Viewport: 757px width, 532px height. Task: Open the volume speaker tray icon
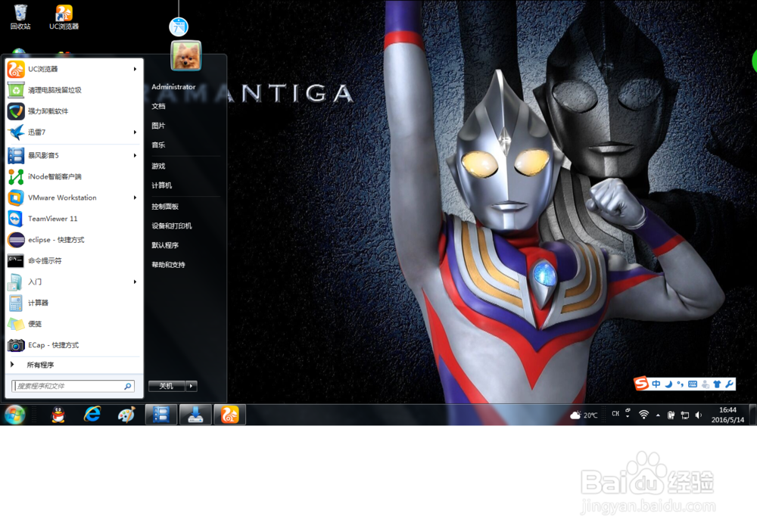698,415
